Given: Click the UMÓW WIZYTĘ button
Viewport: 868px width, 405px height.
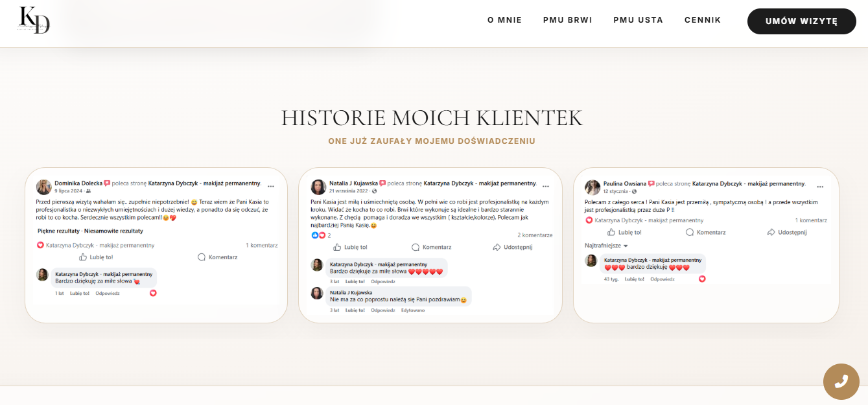Looking at the screenshot, I should pos(801,21).
